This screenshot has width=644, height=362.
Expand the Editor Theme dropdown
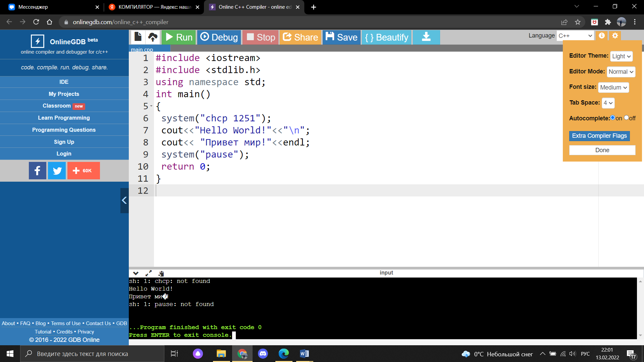click(x=622, y=56)
